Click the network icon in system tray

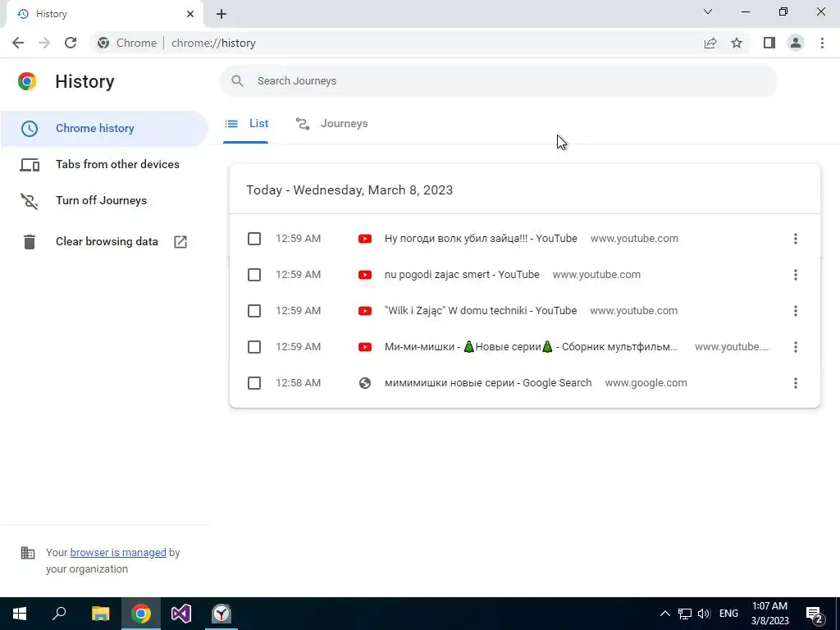[685, 614]
